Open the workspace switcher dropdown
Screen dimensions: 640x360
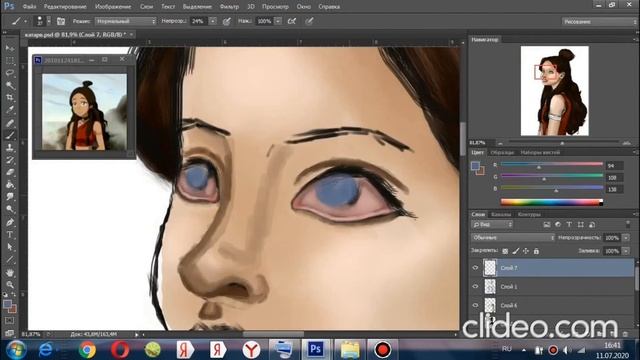pos(600,21)
